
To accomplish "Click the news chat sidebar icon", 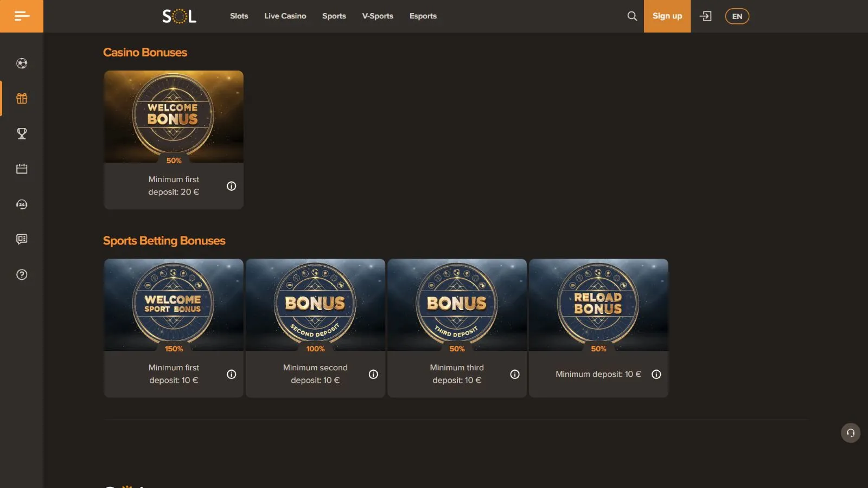I will tap(22, 239).
